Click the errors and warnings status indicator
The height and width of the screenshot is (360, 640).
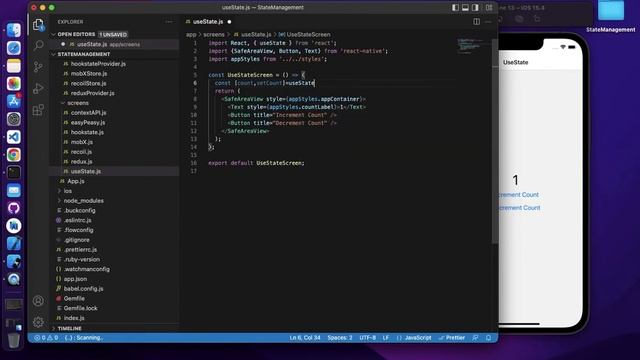pyautogui.click(x=46, y=338)
